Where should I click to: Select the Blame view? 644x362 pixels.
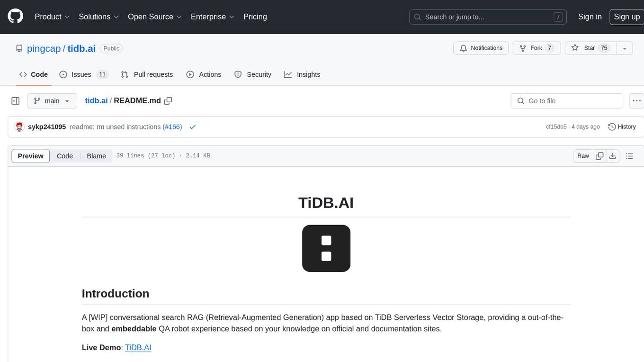(96, 156)
